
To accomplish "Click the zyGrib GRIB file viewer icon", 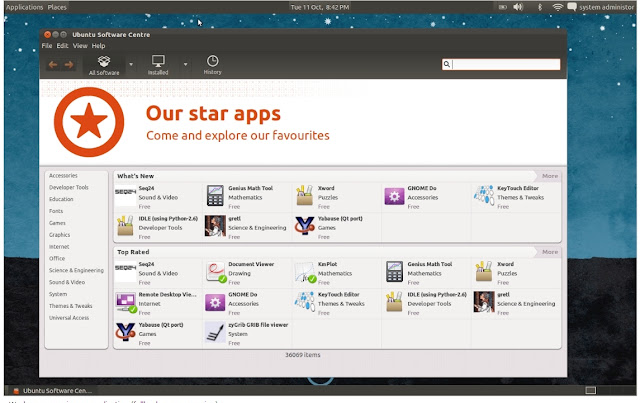I will (215, 332).
